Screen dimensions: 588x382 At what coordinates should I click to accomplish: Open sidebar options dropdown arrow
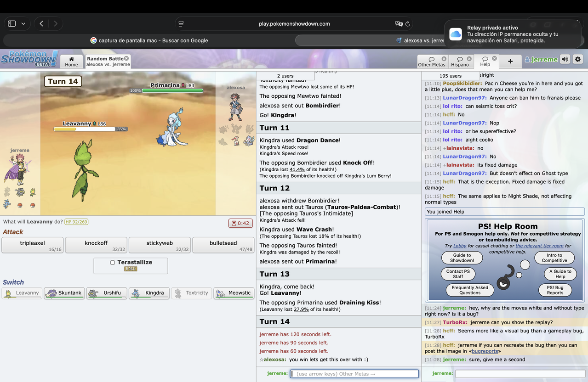coord(23,23)
